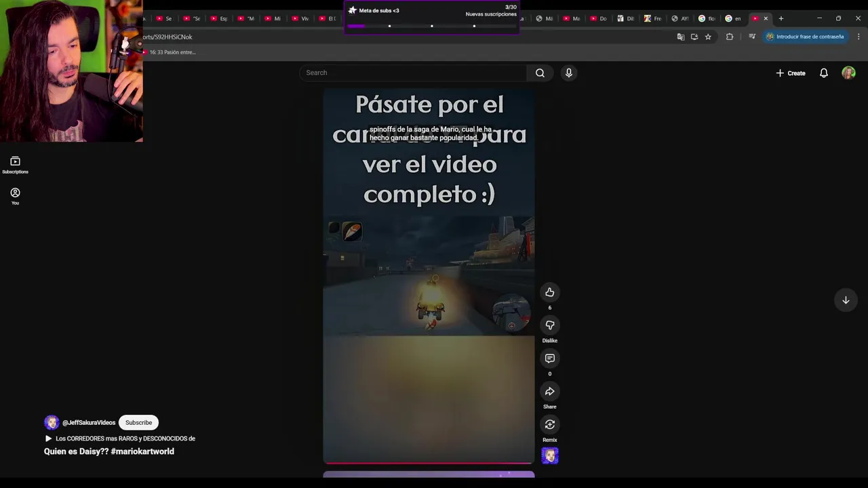868x488 pixels.
Task: Switch to the 'flor' Google tab
Action: click(707, 18)
